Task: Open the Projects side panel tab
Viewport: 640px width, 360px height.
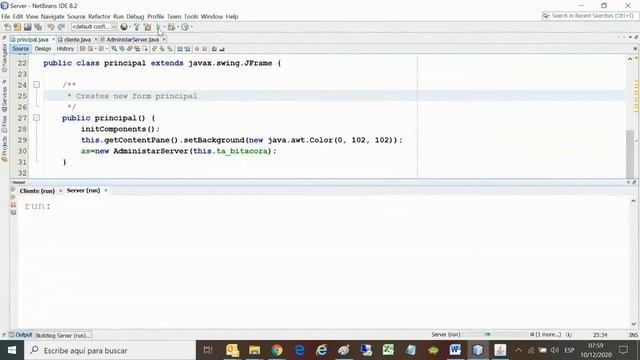Action: (x=4, y=149)
